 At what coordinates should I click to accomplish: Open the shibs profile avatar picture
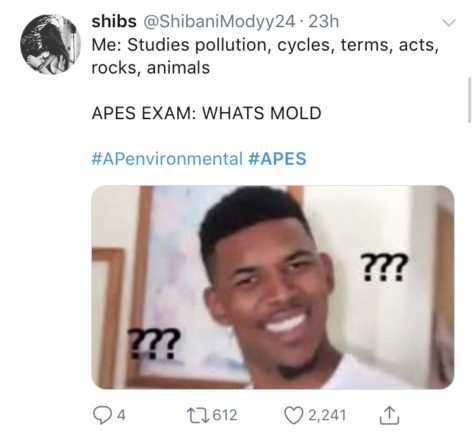(51, 44)
